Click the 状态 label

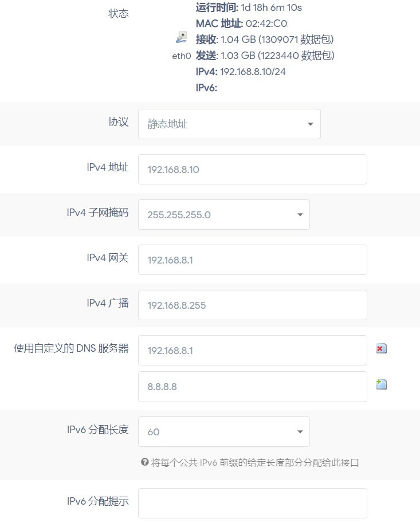click(x=119, y=14)
